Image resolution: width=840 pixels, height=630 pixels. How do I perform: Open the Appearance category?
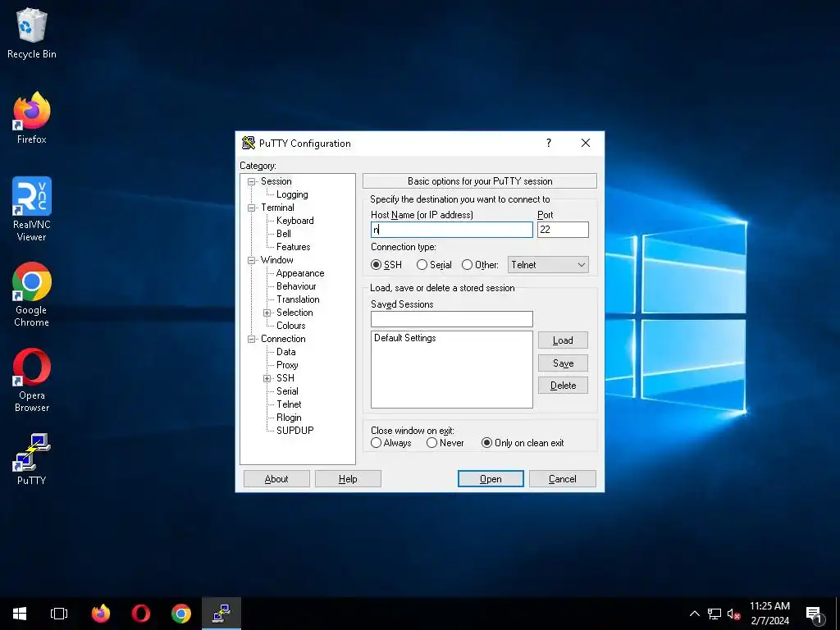click(300, 273)
